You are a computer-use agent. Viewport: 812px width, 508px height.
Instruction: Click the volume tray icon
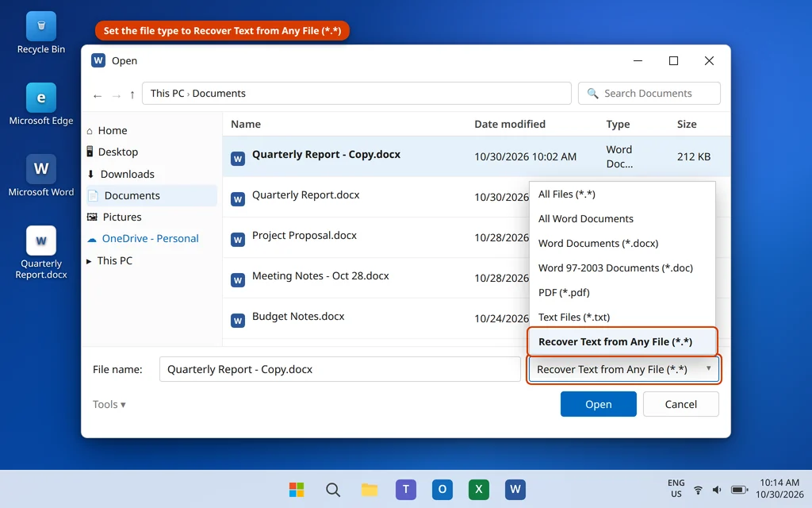[x=717, y=489]
